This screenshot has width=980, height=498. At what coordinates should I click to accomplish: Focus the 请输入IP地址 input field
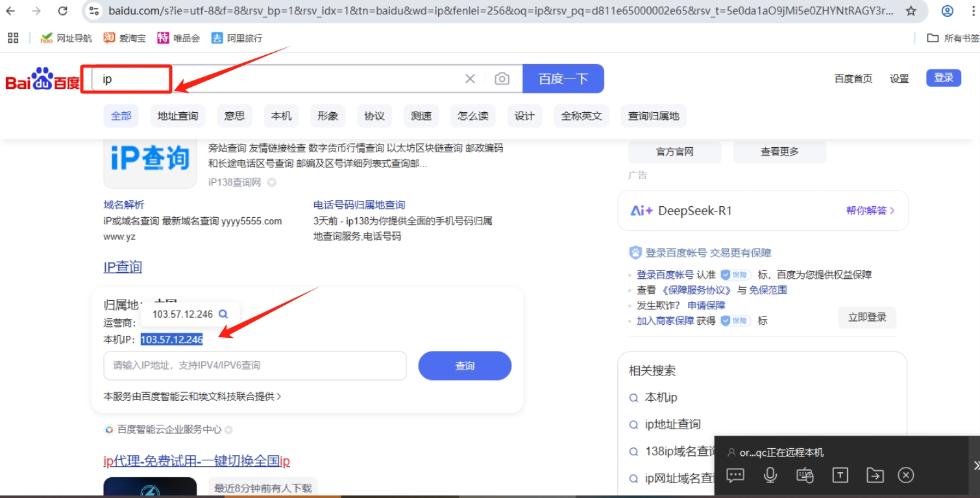(255, 366)
